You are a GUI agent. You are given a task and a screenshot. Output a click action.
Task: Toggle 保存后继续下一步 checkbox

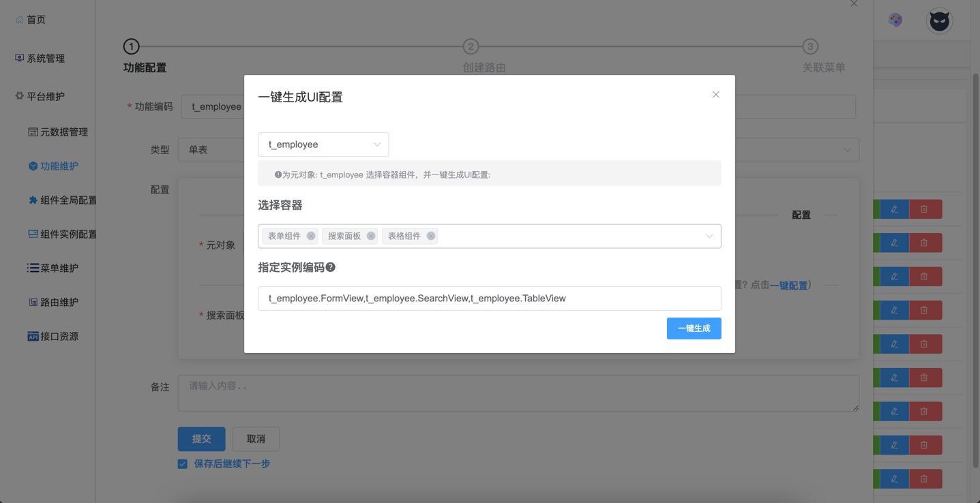pos(183,464)
